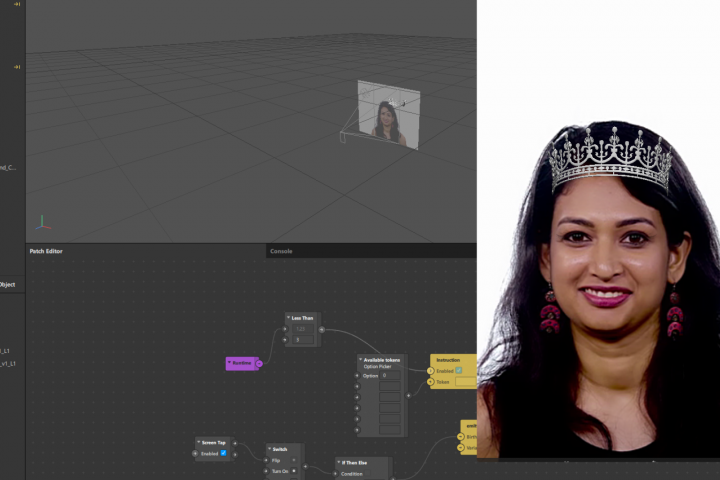Click the XYZ axis gizmo in viewport
The width and height of the screenshot is (720, 480).
click(x=42, y=223)
